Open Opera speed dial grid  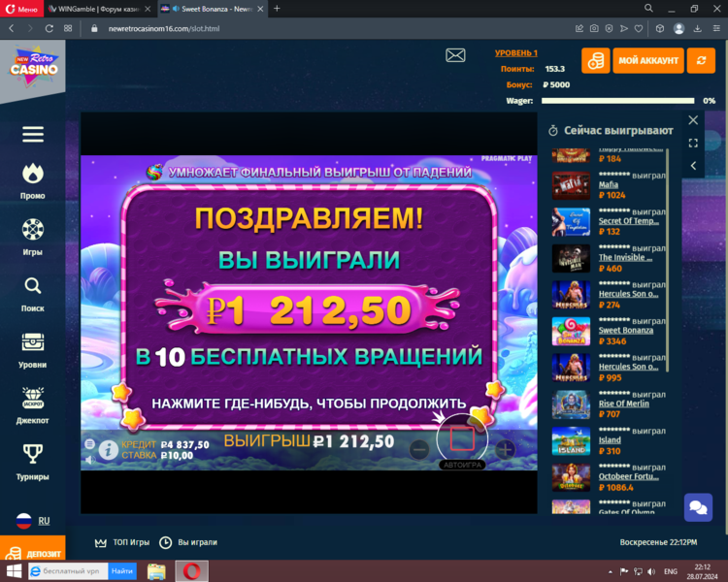[x=68, y=28]
